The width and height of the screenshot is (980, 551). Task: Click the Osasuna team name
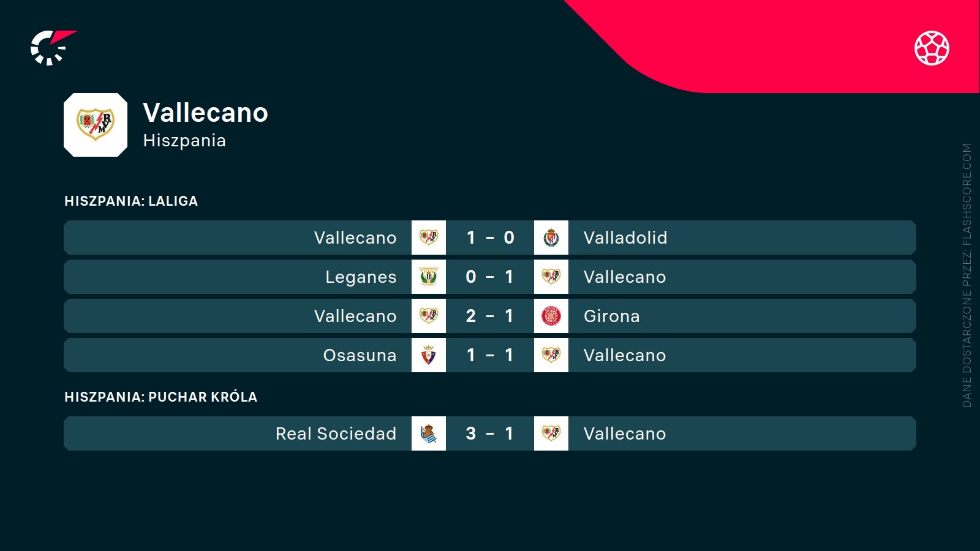click(x=360, y=355)
